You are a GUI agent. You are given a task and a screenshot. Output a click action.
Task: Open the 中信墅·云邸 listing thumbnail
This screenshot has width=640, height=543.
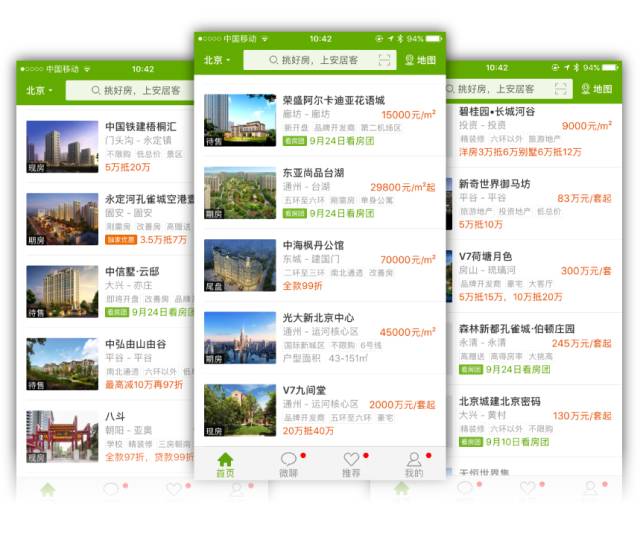pos(62,292)
